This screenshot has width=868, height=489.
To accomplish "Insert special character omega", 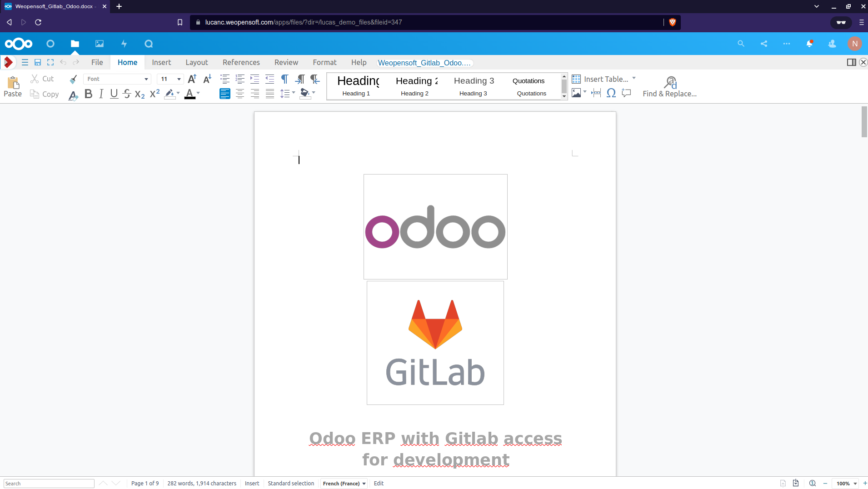I will (611, 93).
